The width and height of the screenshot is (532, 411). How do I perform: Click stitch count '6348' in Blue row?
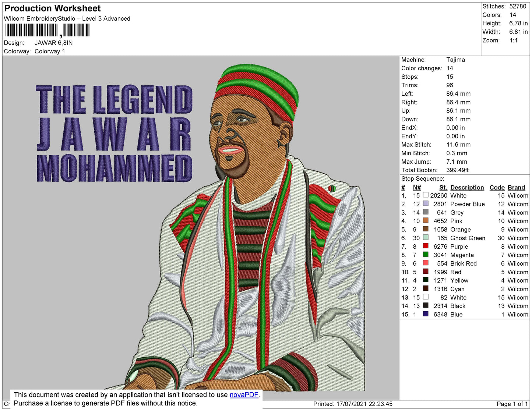440,314
